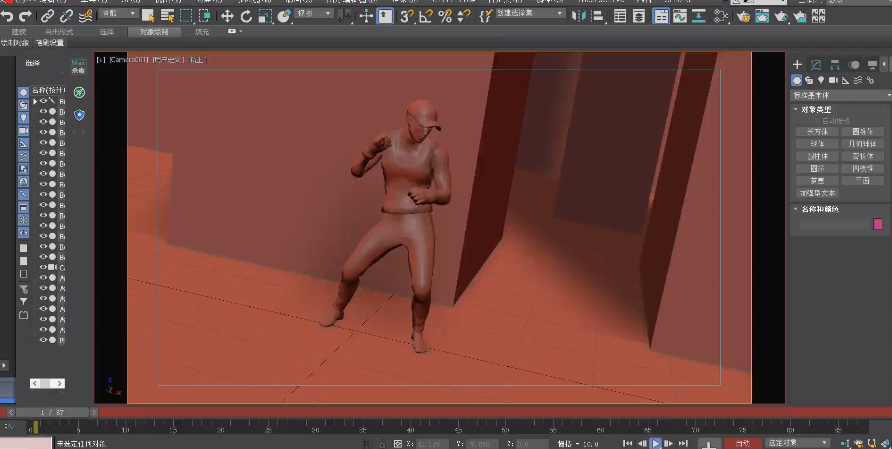Viewport: 892px width, 449px height.
Task: Open Edit Named Selection Sets
Action: click(x=485, y=16)
